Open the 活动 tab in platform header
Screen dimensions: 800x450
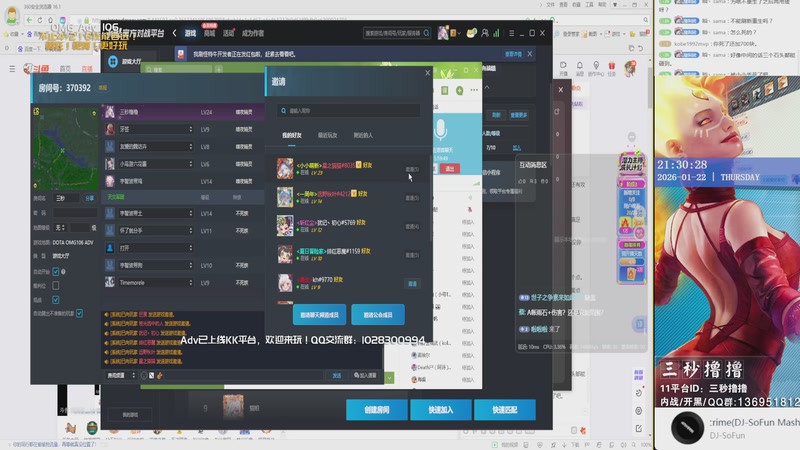point(228,33)
